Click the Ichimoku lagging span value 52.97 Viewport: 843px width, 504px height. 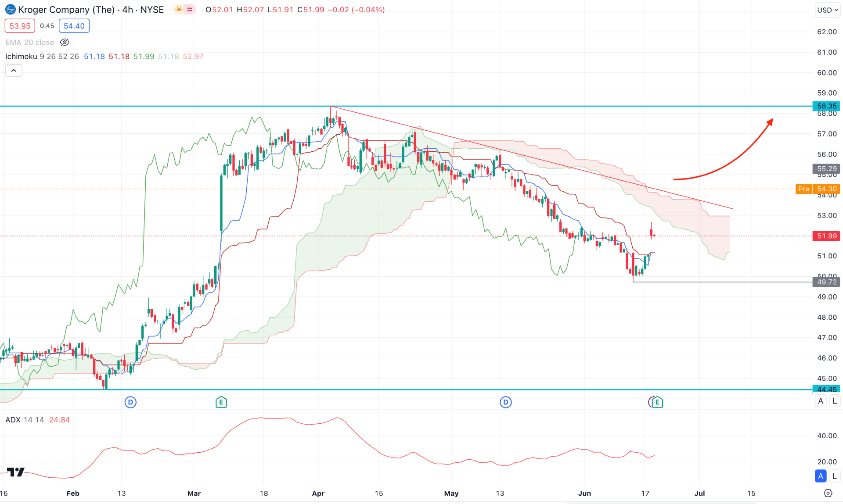(193, 57)
